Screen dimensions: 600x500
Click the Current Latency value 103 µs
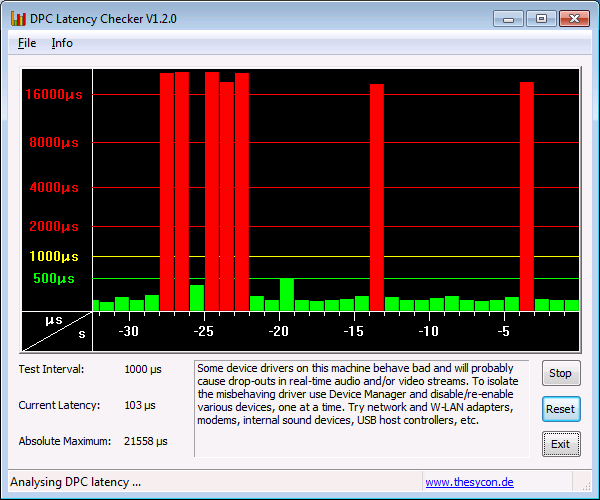pyautogui.click(x=140, y=405)
